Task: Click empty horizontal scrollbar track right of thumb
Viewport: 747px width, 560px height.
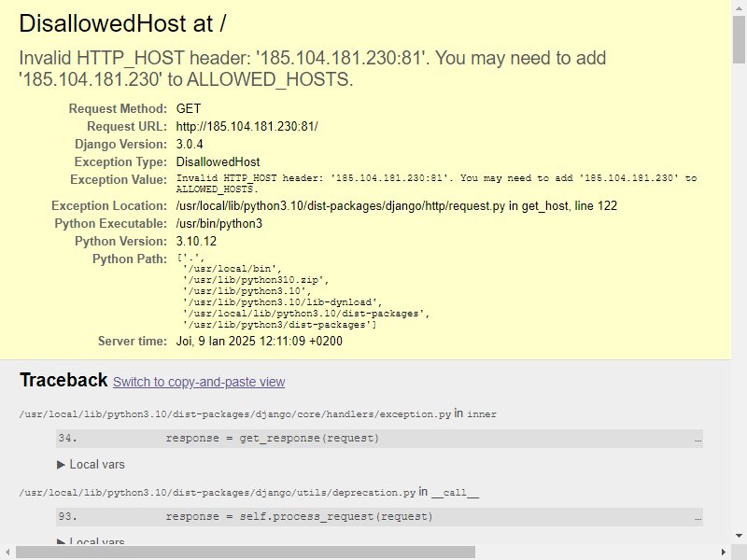Action: [596, 553]
